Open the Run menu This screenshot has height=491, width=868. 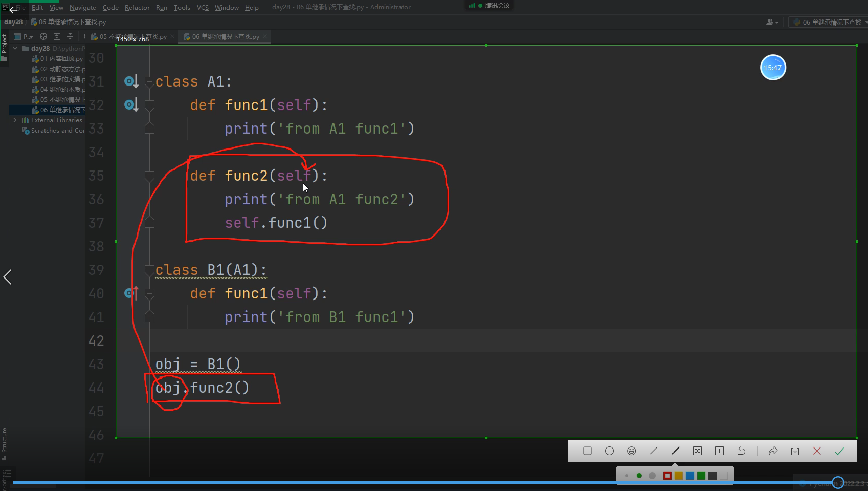coord(162,7)
